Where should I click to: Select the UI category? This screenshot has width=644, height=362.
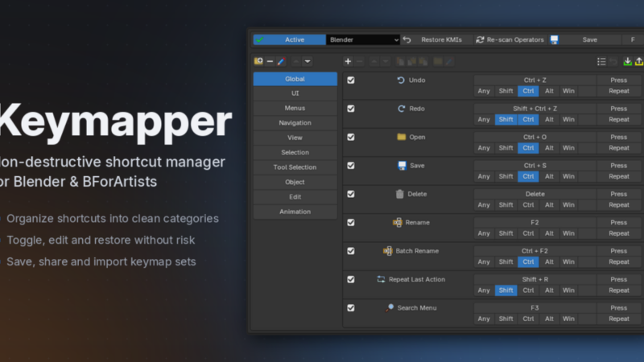(x=295, y=93)
